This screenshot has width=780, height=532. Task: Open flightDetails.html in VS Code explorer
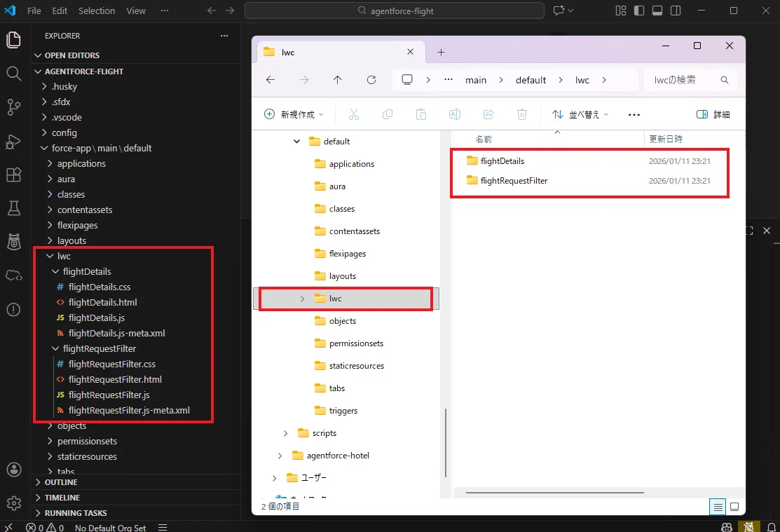(102, 302)
